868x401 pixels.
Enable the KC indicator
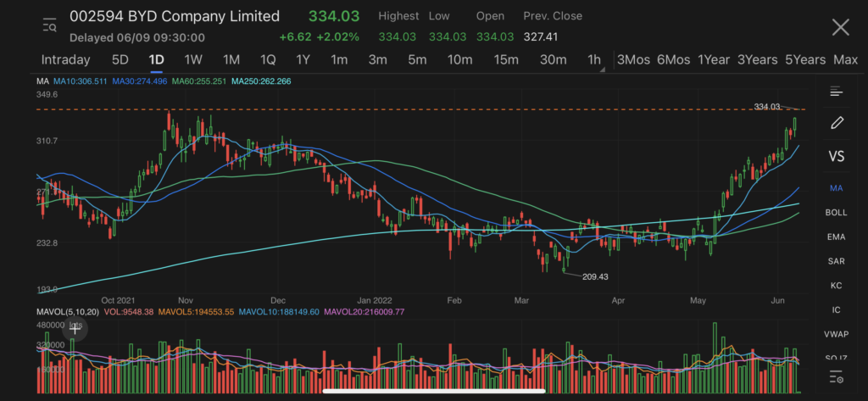836,286
